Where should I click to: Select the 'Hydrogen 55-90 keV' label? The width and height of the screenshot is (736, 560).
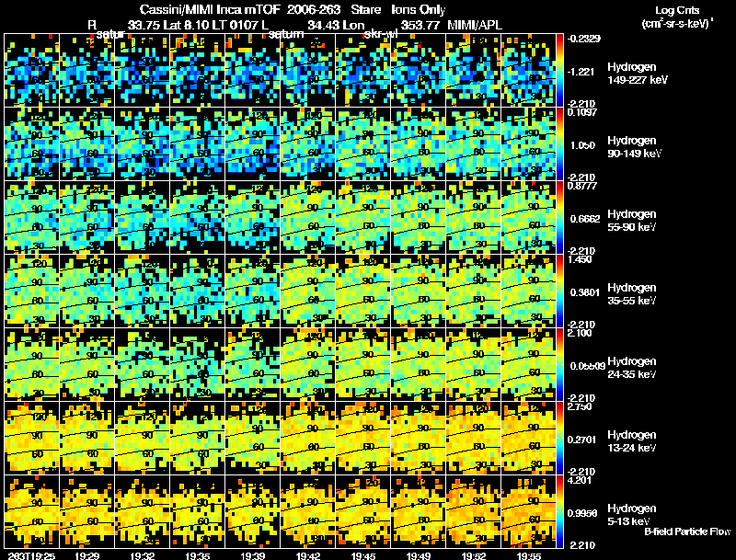pos(632,221)
